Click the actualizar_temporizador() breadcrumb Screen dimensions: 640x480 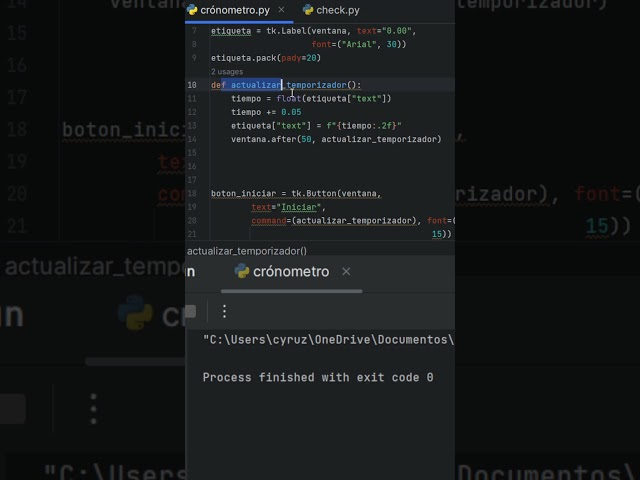[x=247, y=251]
